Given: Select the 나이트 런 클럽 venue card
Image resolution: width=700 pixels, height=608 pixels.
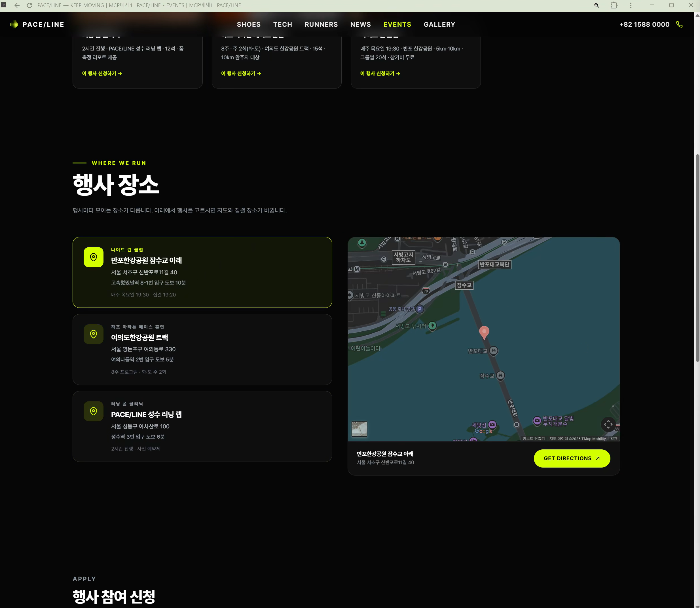Looking at the screenshot, I should 202,272.
